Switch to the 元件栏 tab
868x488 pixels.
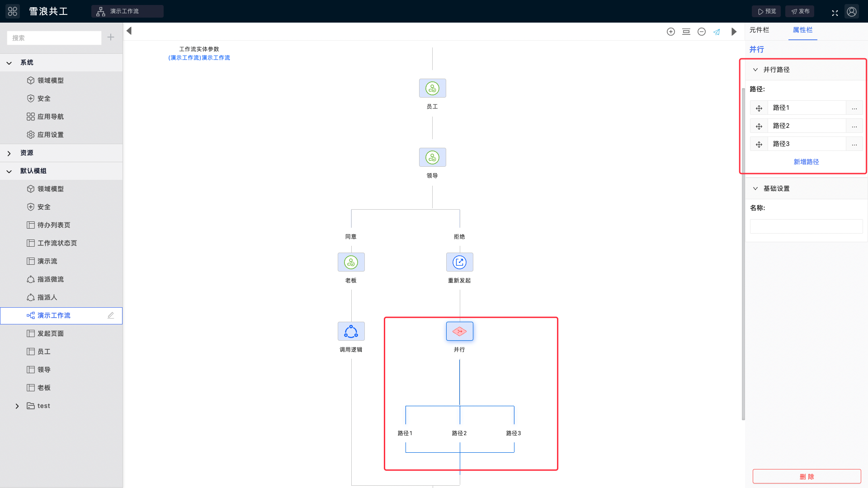(759, 30)
